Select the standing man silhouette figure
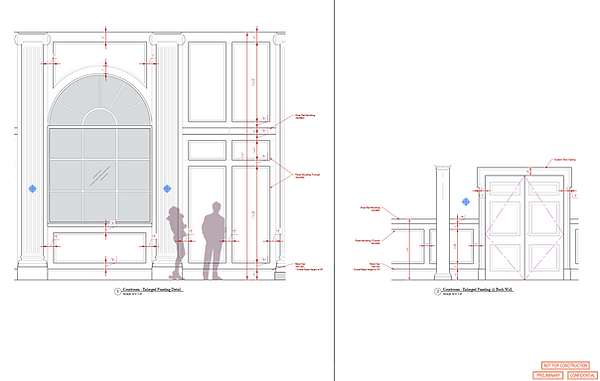 coord(214,241)
